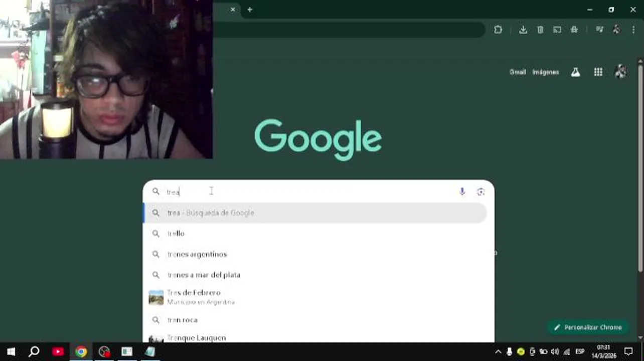Image resolution: width=644 pixels, height=361 pixels.
Task: Start voice search with microphone icon
Action: [462, 192]
